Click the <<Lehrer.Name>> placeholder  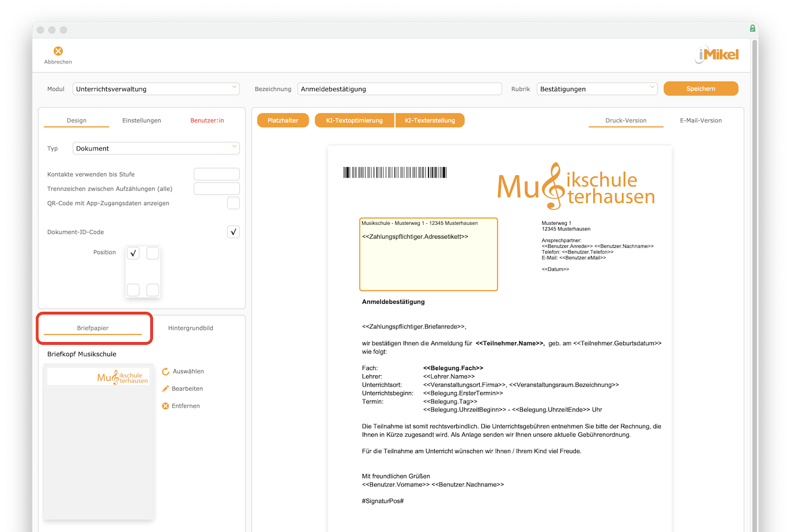(x=449, y=376)
